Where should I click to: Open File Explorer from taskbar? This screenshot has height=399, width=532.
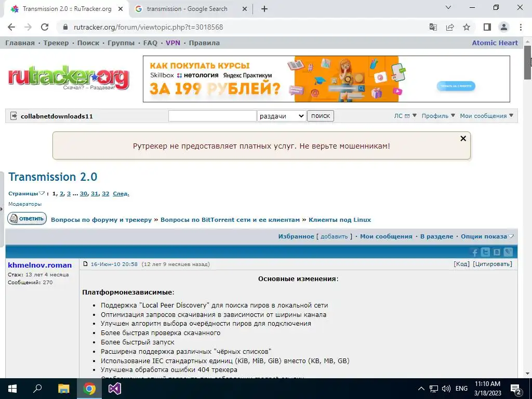coord(63,389)
